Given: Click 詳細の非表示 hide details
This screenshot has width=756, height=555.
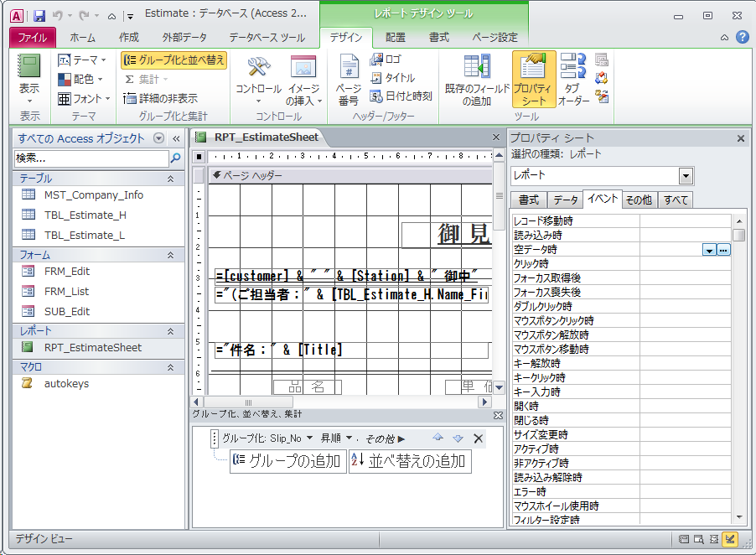Looking at the screenshot, I should (x=161, y=98).
